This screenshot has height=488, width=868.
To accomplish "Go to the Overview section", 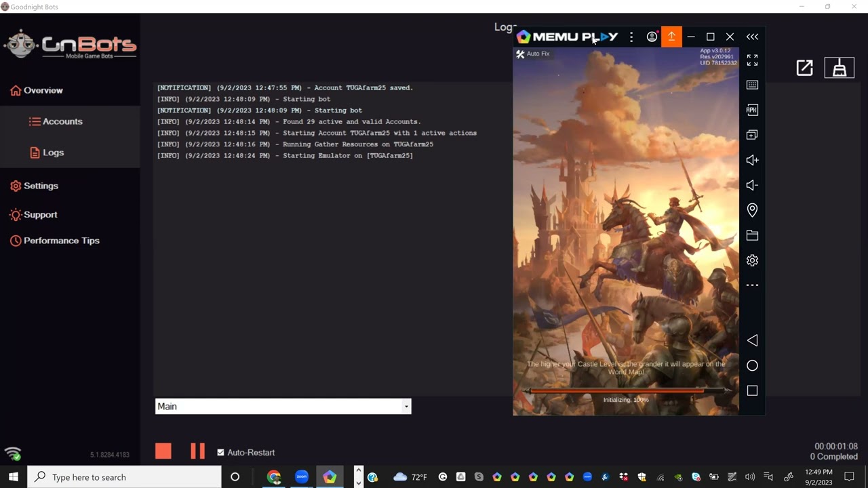I will point(37,90).
